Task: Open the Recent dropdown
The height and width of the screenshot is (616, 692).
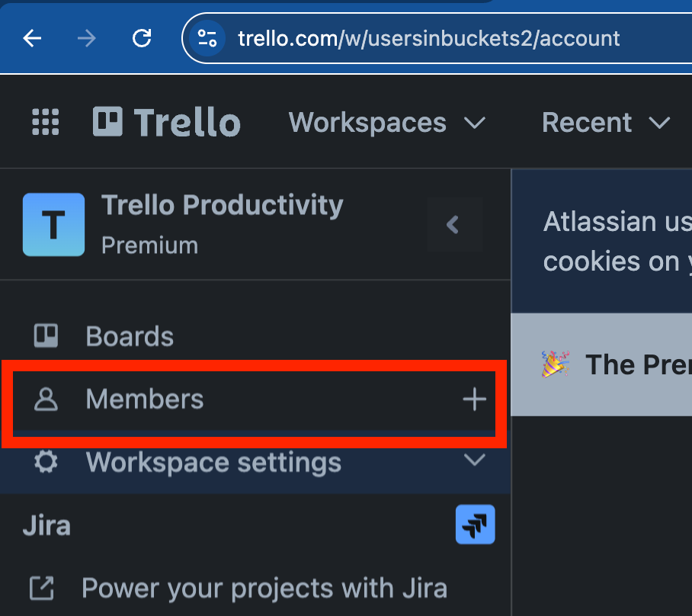Action: click(x=606, y=122)
